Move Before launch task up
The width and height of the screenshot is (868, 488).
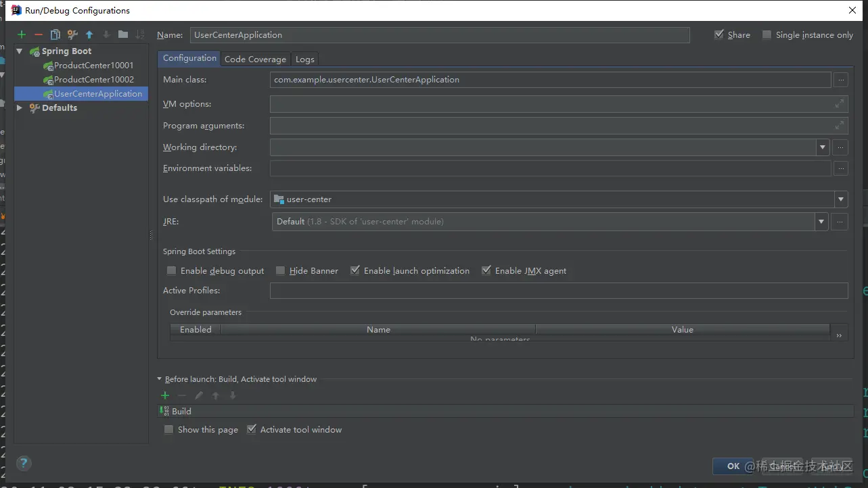(215, 395)
